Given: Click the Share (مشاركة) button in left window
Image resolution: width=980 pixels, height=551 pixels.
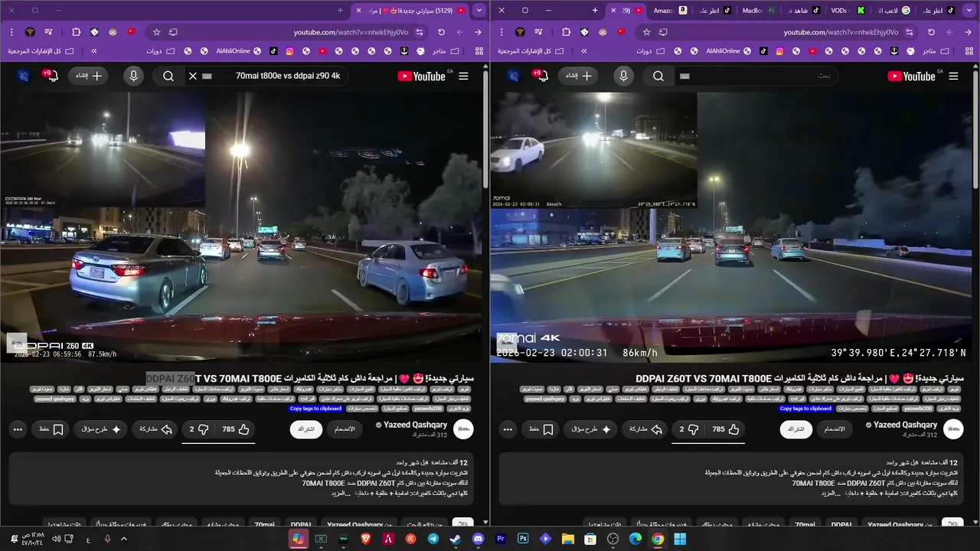Looking at the screenshot, I should coord(155,429).
